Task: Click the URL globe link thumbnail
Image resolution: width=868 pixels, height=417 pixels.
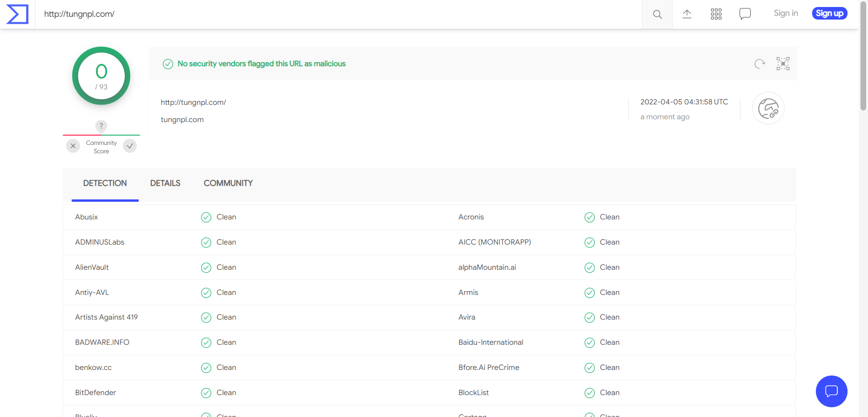Action: [768, 109]
